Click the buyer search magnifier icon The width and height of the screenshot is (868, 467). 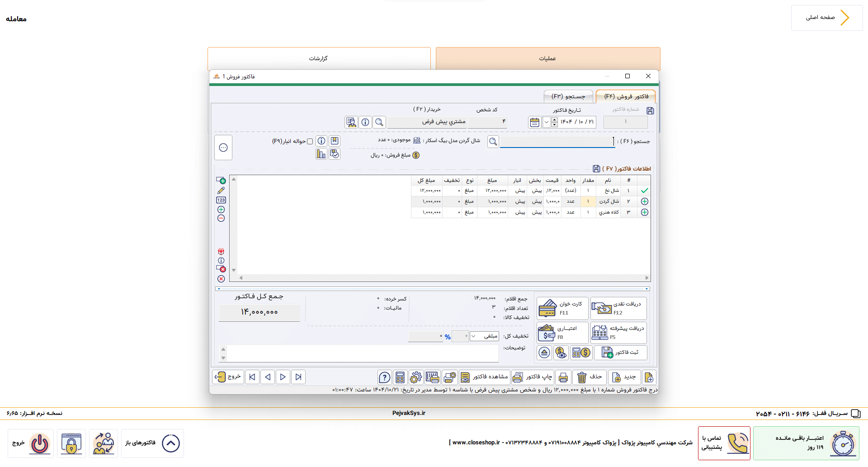point(379,122)
